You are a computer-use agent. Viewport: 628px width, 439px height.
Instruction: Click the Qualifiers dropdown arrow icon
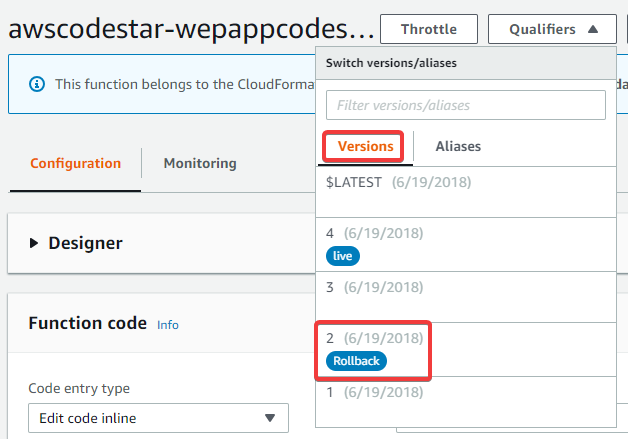[593, 29]
